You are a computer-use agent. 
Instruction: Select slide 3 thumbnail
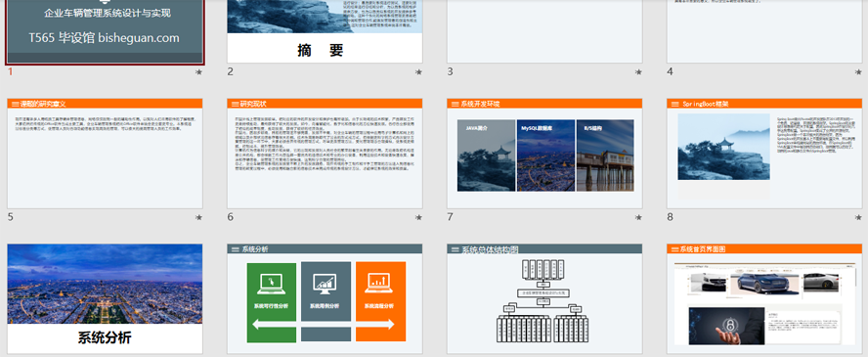(544, 31)
